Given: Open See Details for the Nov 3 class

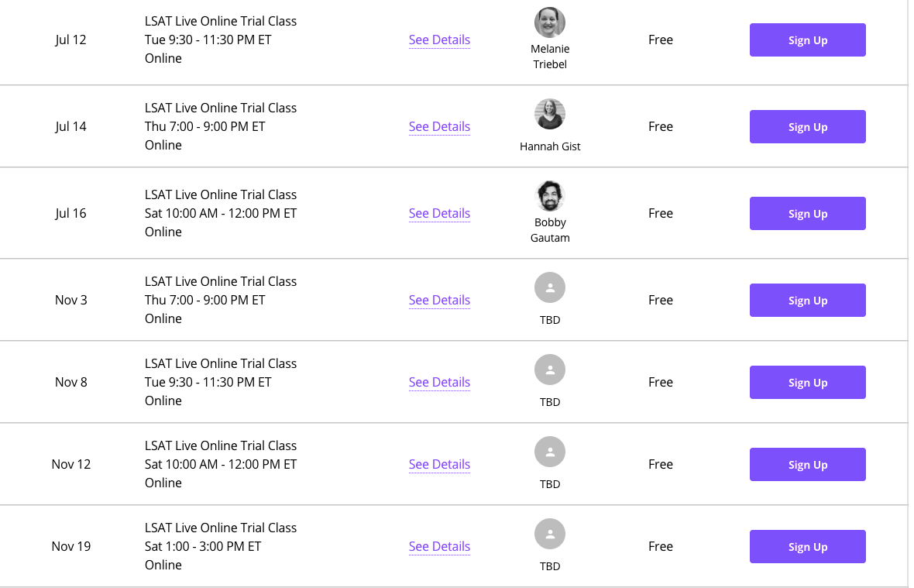Looking at the screenshot, I should coord(439,300).
